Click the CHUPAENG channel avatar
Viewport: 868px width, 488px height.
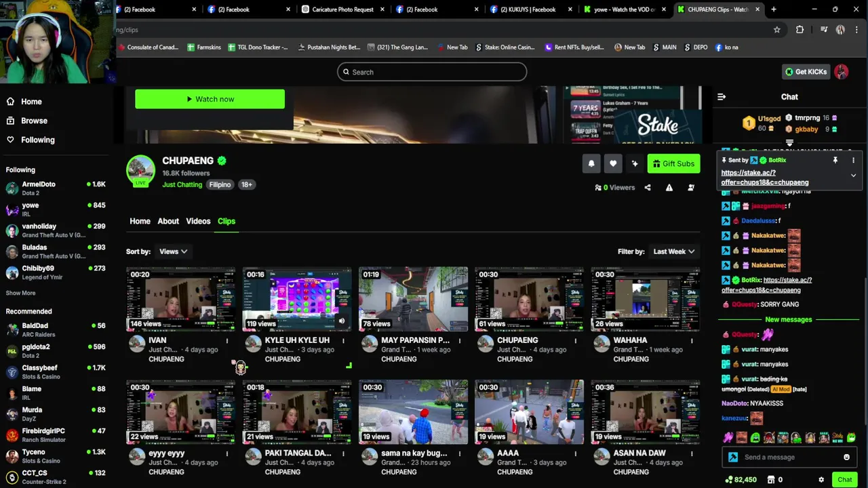140,171
